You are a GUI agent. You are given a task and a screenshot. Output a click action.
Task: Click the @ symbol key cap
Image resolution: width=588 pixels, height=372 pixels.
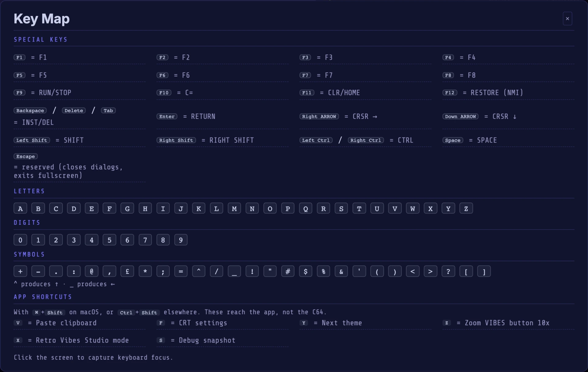tap(92, 271)
